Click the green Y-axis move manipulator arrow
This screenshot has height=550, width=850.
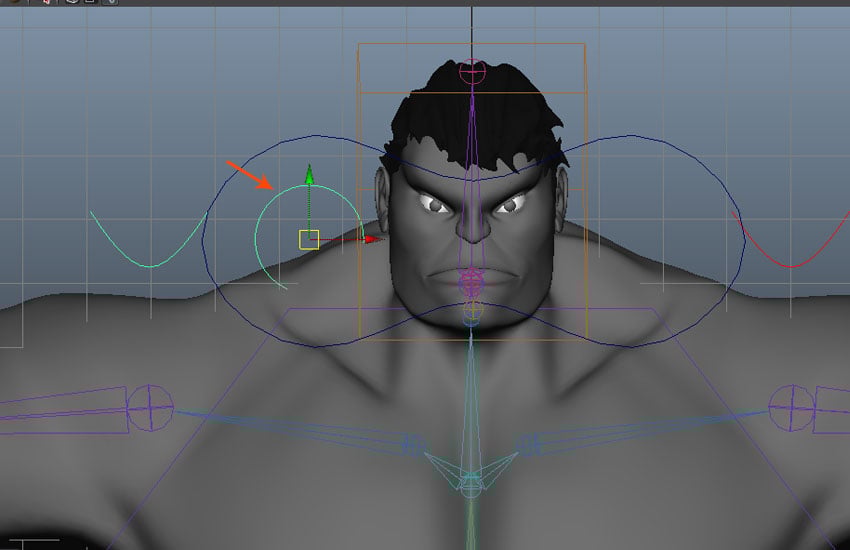coord(309,174)
